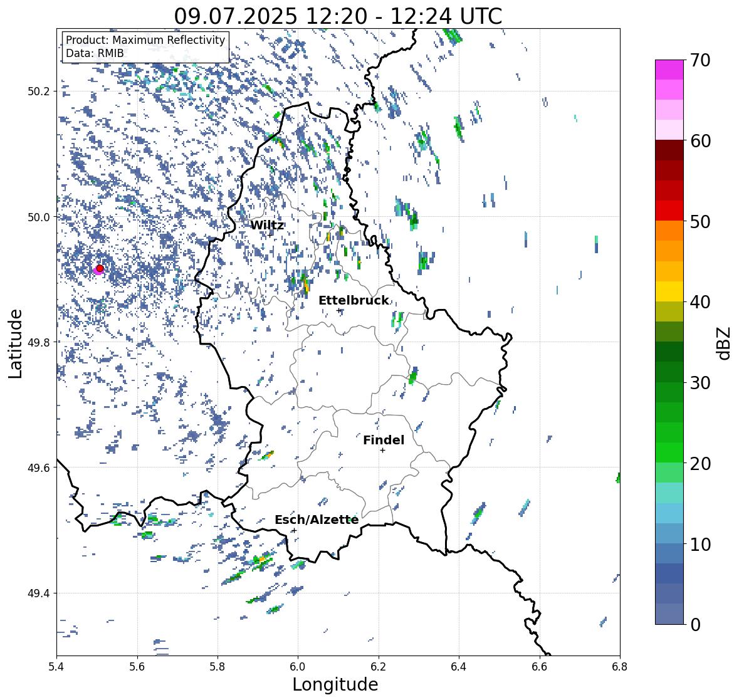Click the longitude tick label 5.4
739x700 pixels.
(x=56, y=667)
